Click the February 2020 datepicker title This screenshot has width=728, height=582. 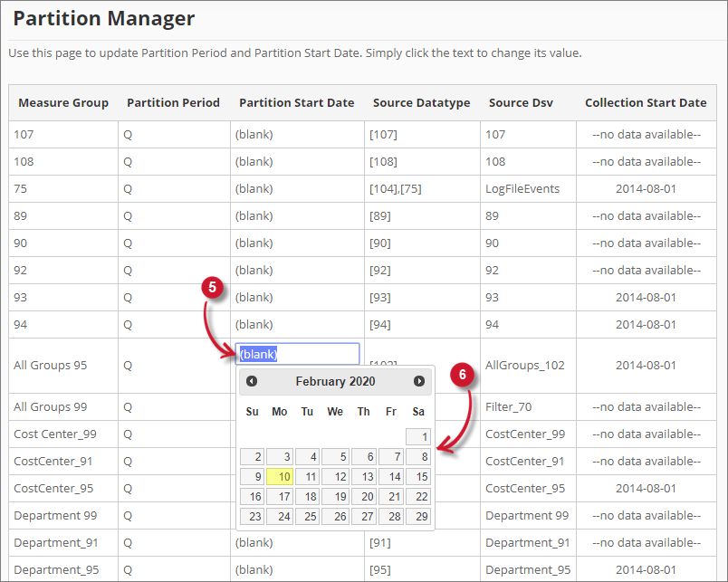point(335,381)
